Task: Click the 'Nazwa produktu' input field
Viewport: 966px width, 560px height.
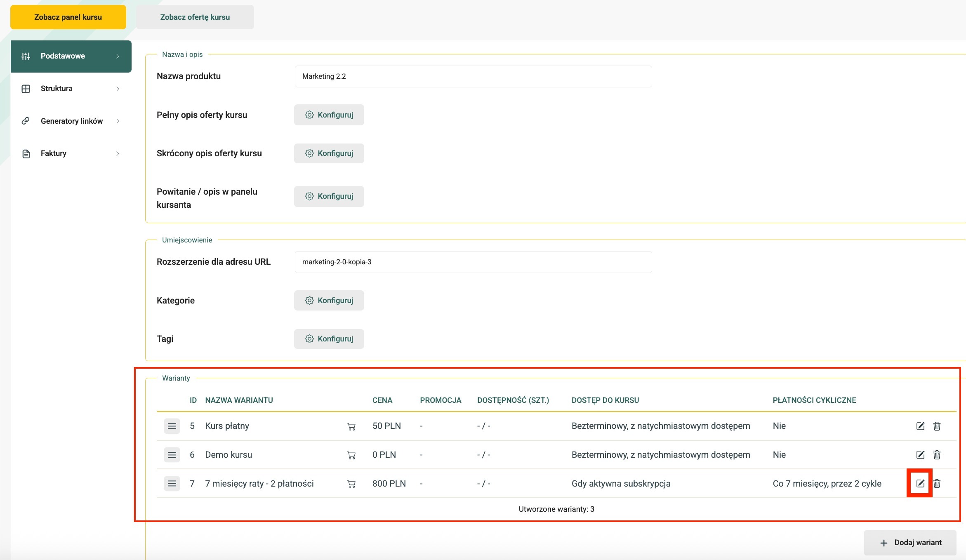Action: 473,76
